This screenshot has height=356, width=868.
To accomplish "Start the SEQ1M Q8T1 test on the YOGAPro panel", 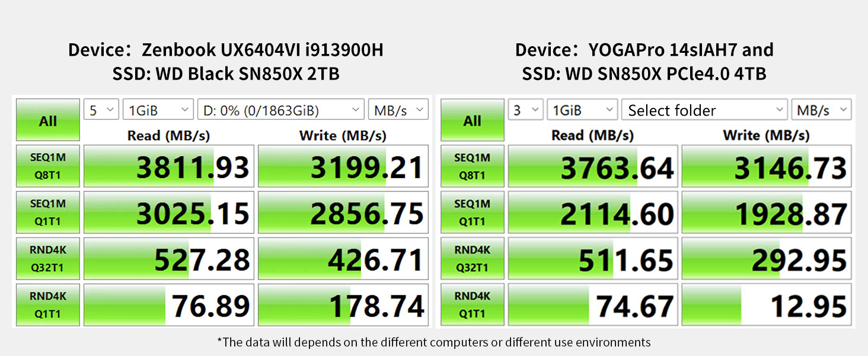I will 472,166.
